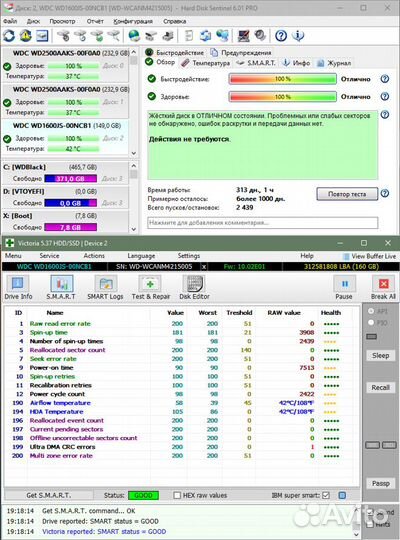Click blue square icon beside IBM super smart

342,495
